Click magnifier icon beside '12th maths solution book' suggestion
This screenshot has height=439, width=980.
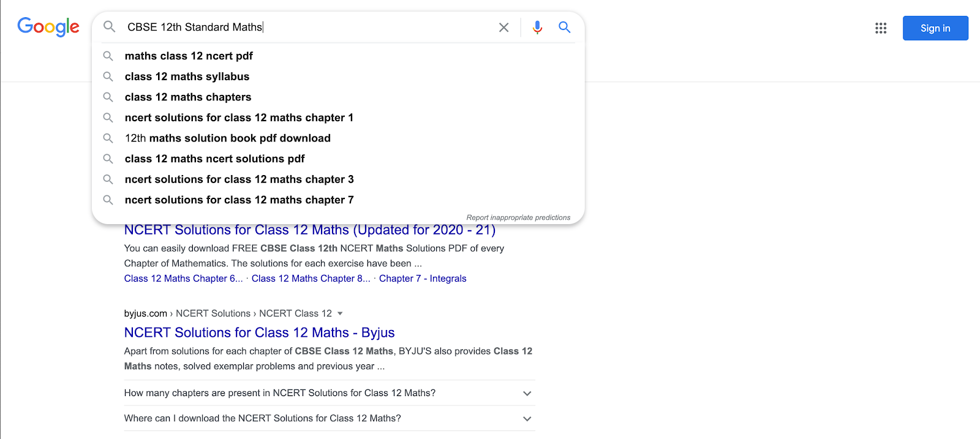(108, 138)
